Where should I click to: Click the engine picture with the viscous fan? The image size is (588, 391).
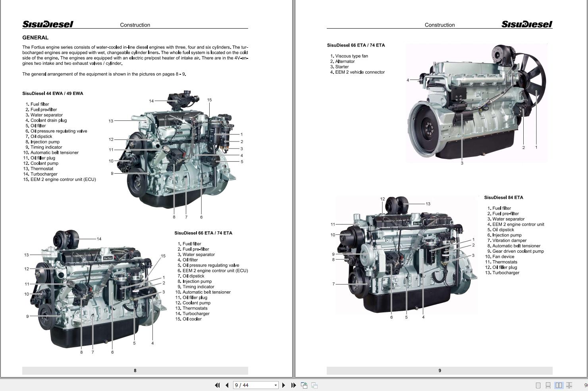pyautogui.click(x=476, y=103)
